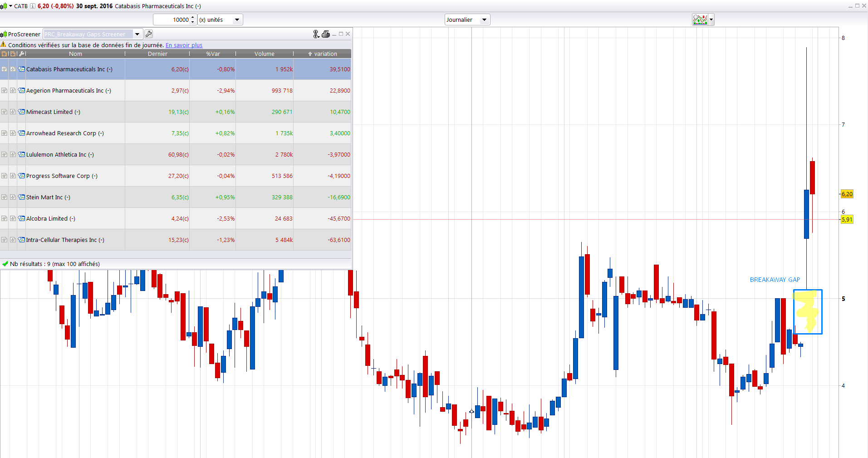Select the Catabasis Pharmaceuticals Inc (-) name

(x=69, y=69)
